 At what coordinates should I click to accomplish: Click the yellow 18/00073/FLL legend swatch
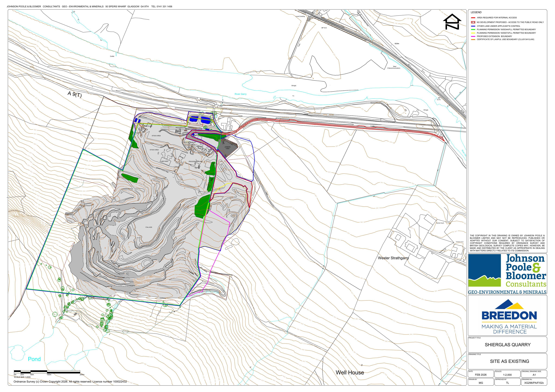[473, 33]
